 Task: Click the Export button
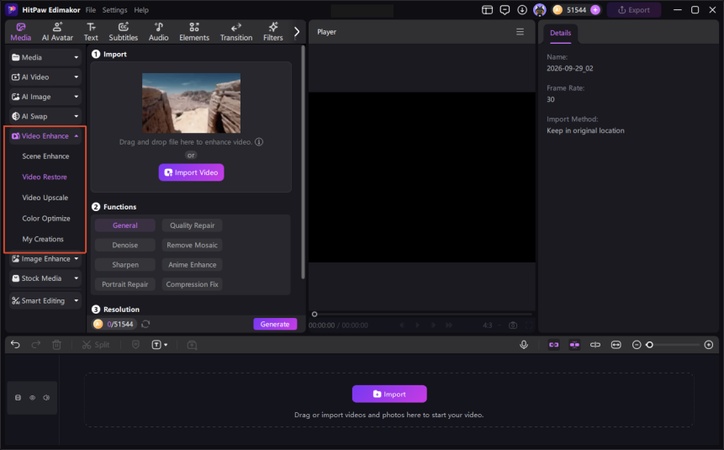634,10
